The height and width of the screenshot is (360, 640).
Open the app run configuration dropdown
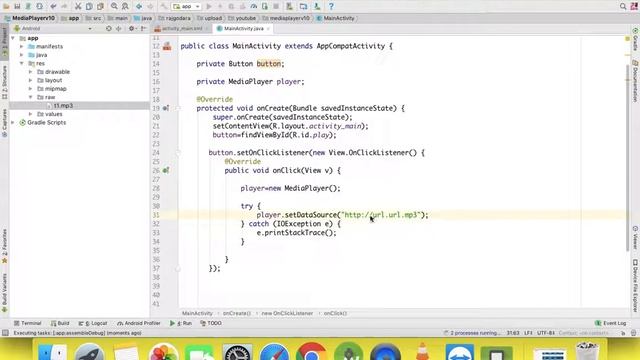[x=186, y=7]
